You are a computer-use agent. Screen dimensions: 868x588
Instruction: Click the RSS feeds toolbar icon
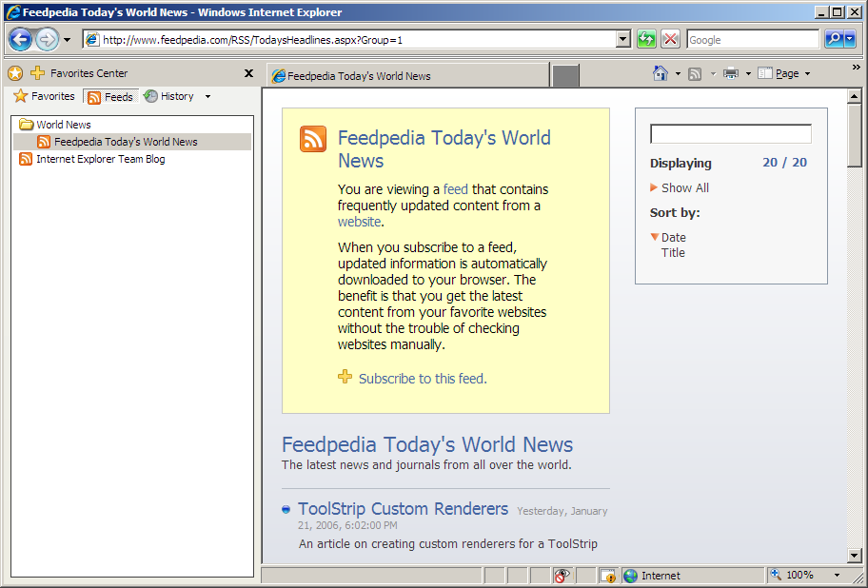[695, 73]
